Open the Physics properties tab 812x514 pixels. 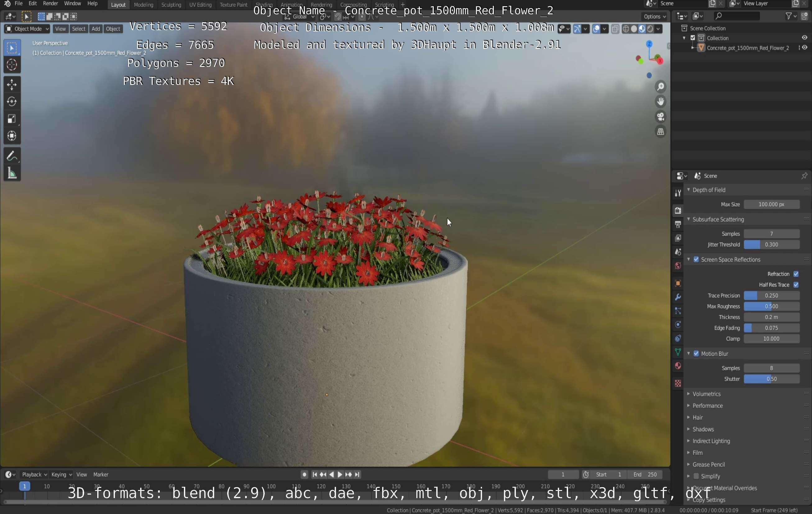click(x=677, y=325)
